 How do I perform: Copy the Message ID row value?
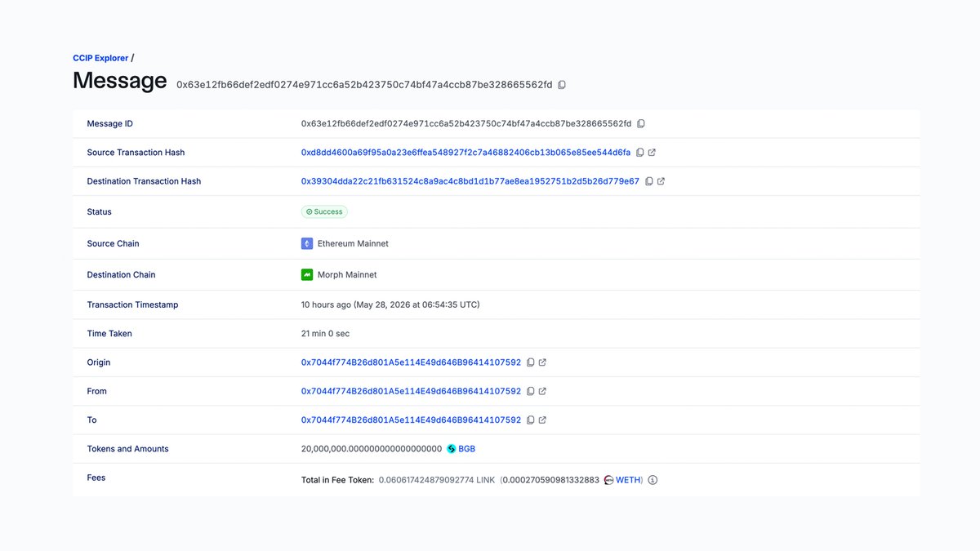[x=641, y=124]
